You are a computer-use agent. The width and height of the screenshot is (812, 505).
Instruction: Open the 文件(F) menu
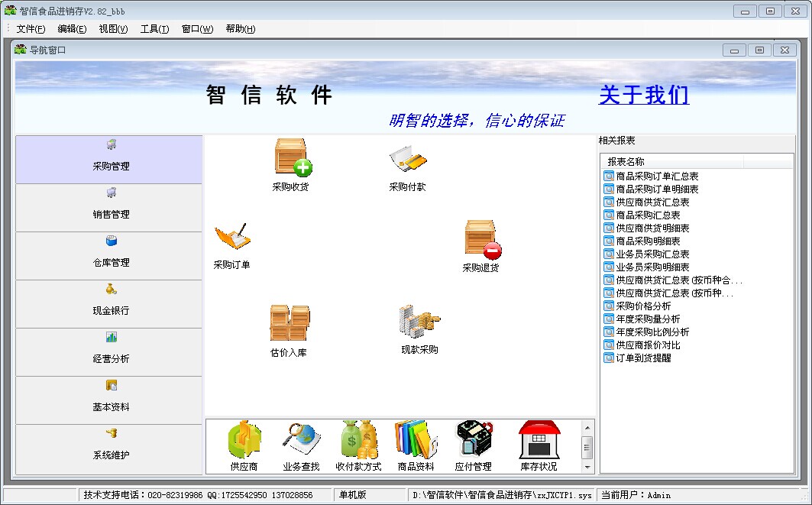[x=31, y=29]
